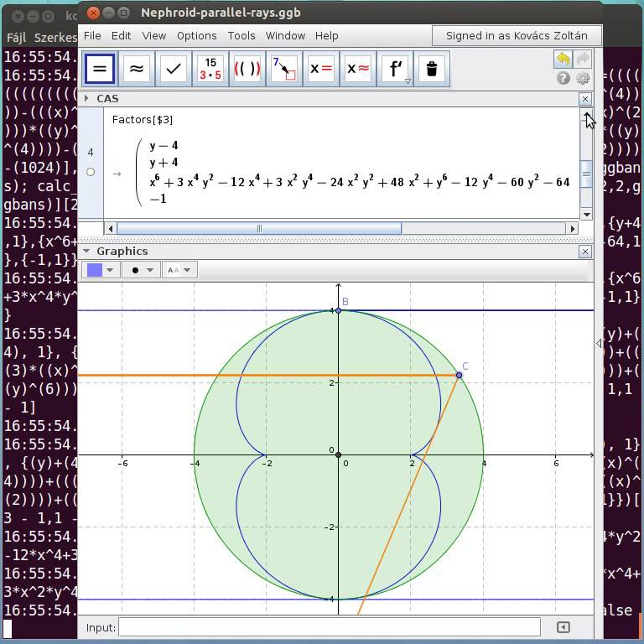Open the Input bar help toggle icon
This screenshot has height=644, width=644.
(563, 627)
